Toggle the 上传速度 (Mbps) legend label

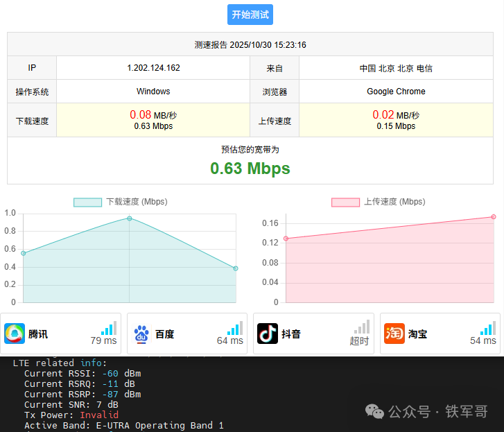[394, 202]
